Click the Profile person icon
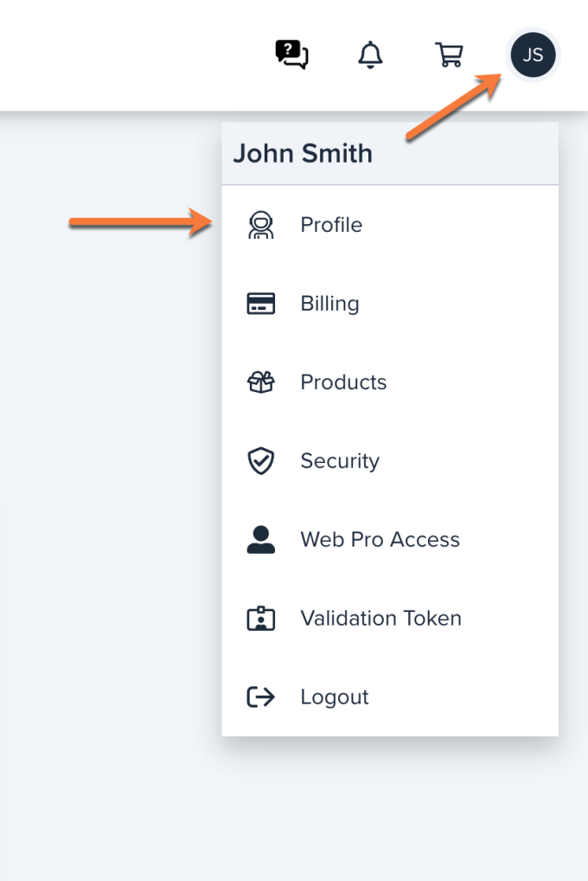Image resolution: width=588 pixels, height=881 pixels. pyautogui.click(x=260, y=224)
